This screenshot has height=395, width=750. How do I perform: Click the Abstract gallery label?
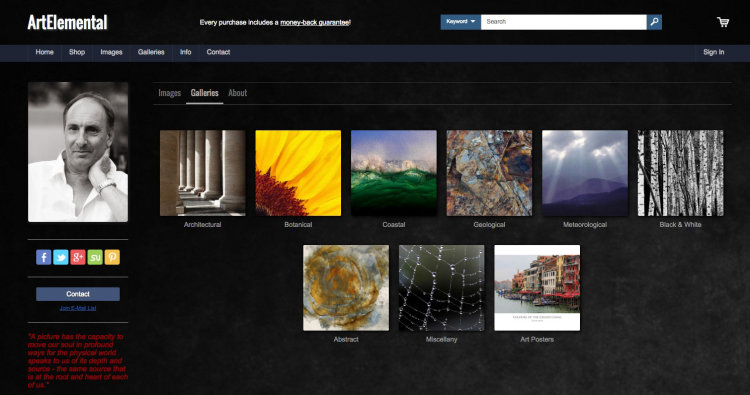[346, 340]
